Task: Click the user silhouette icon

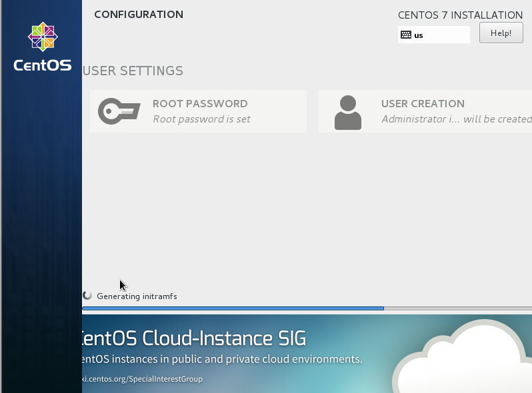Action: click(348, 112)
